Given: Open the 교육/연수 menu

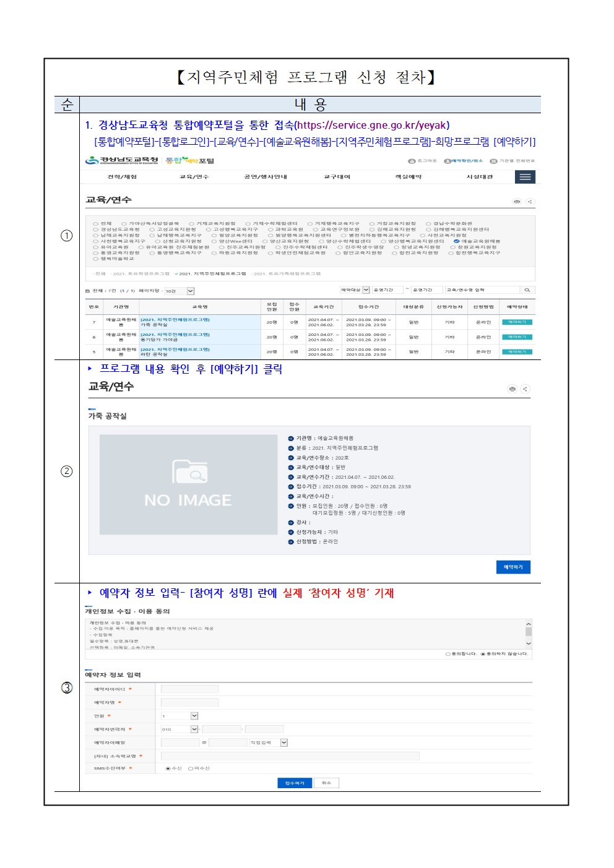Looking at the screenshot, I should [x=194, y=177].
